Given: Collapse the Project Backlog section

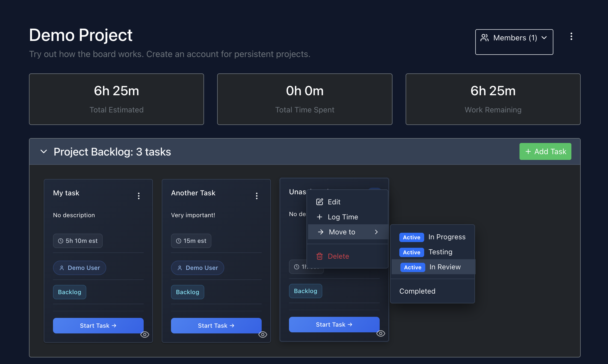Looking at the screenshot, I should 43,151.
